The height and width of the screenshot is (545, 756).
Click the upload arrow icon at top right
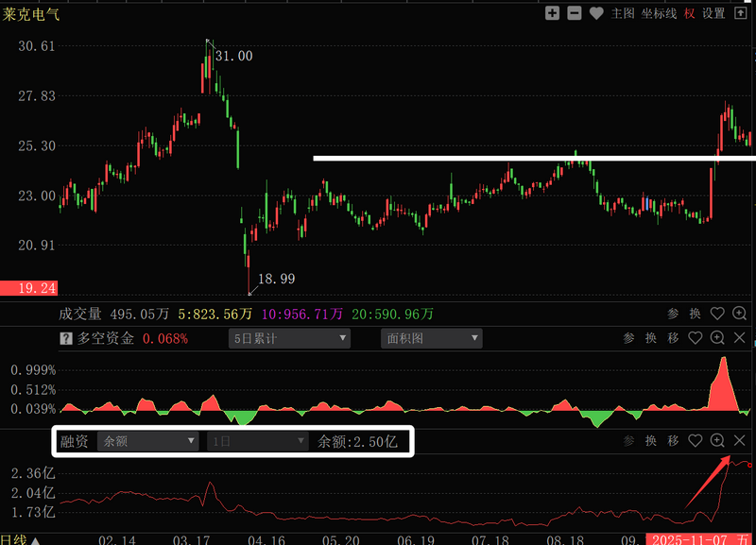pyautogui.click(x=740, y=13)
